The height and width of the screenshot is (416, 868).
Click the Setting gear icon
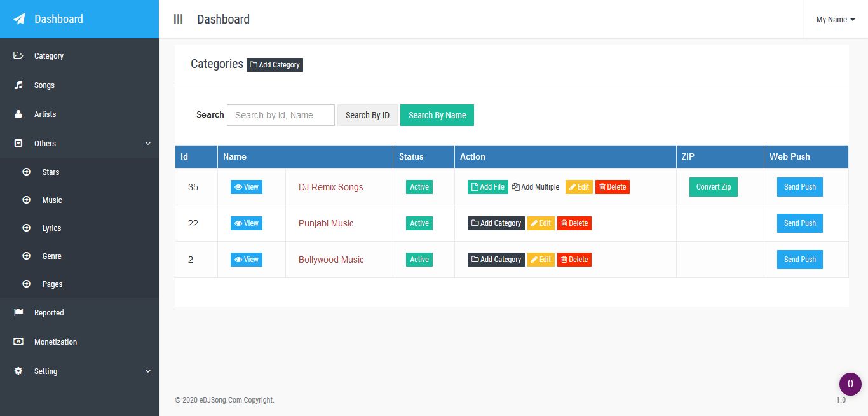(x=18, y=371)
